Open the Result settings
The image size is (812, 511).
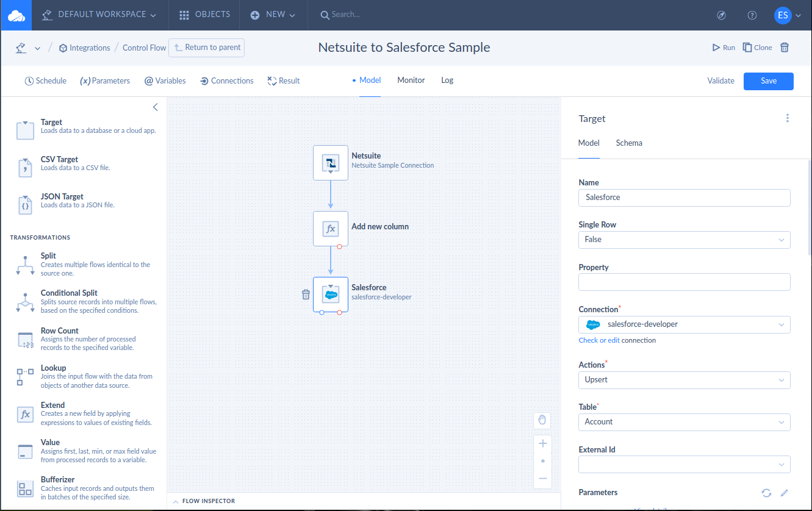(284, 80)
